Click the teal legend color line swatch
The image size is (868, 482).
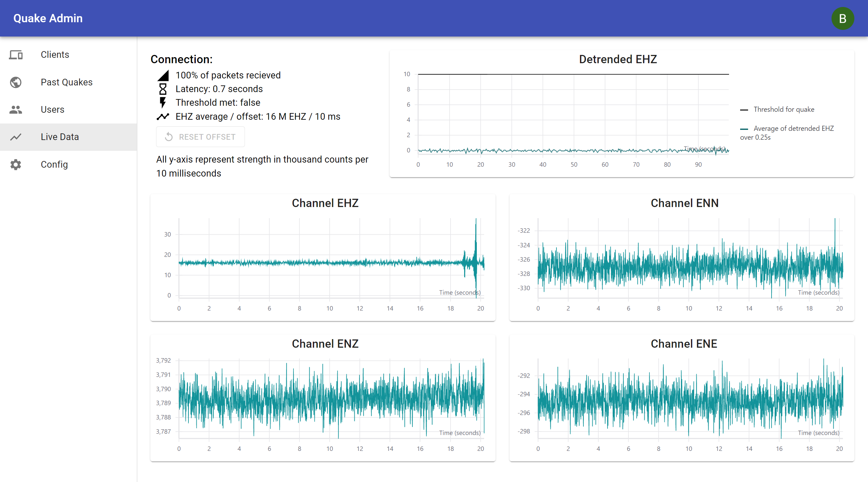744,129
